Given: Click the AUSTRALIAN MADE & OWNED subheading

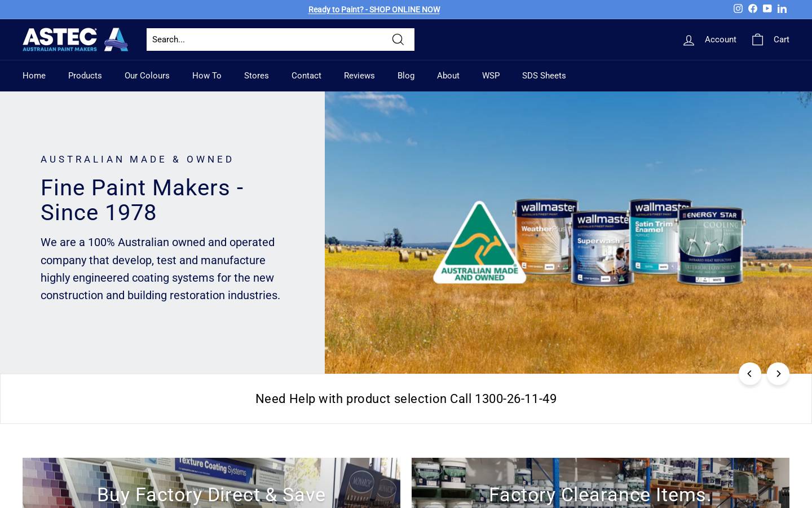Looking at the screenshot, I should [137, 159].
